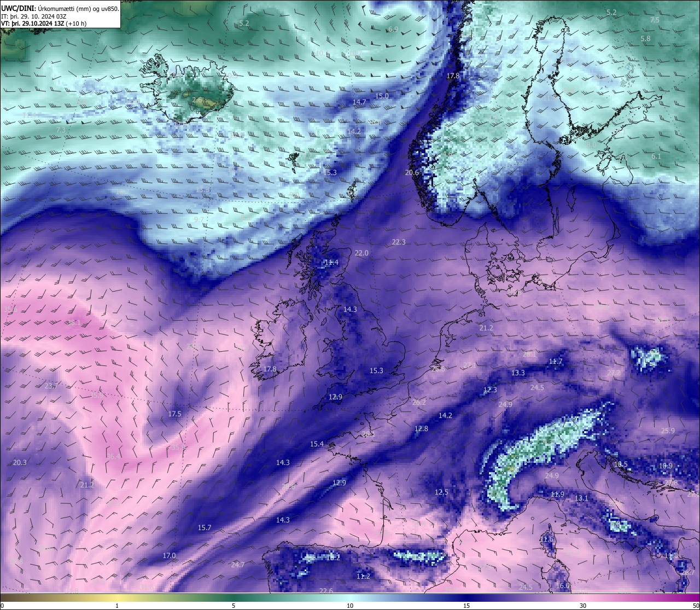Click the 6.1 value at the right edge
The image size is (700, 610).
656,156
